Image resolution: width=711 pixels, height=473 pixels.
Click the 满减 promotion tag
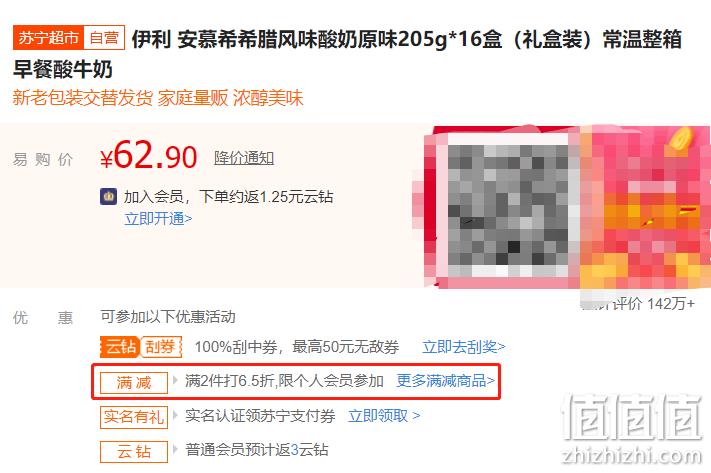point(134,382)
